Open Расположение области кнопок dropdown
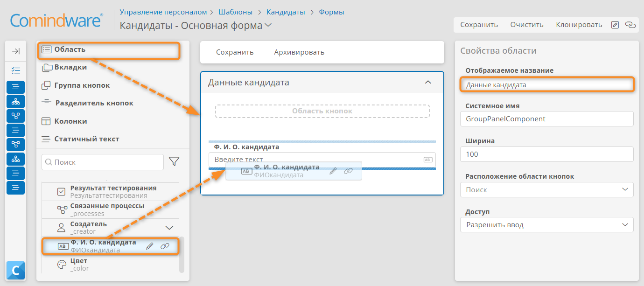This screenshot has height=286, width=644. tap(546, 189)
